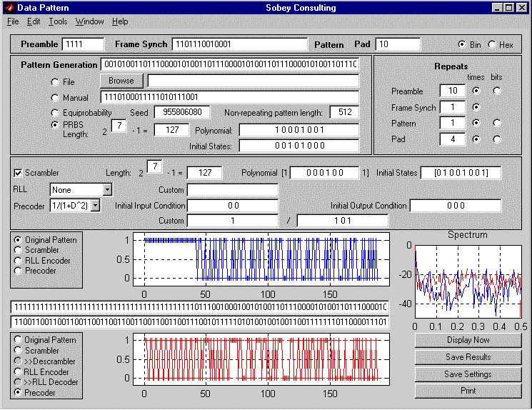Open the File menu
The image size is (532, 410).
[13, 21]
